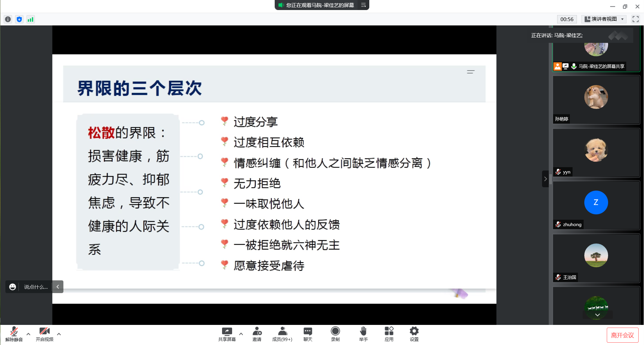644x345 pixels.
Task: Open the Members (成员) list
Action: tap(282, 334)
